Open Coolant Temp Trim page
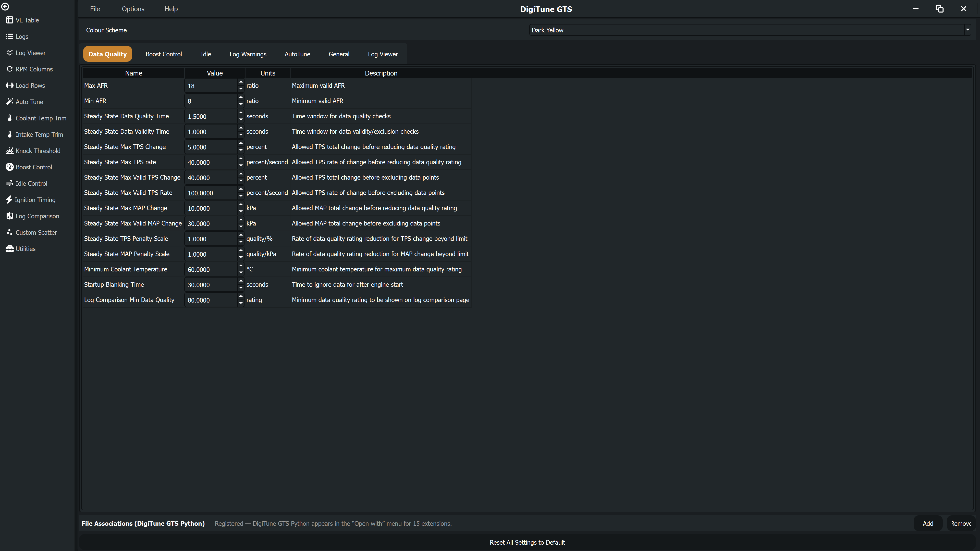Image resolution: width=980 pixels, height=551 pixels. click(36, 118)
